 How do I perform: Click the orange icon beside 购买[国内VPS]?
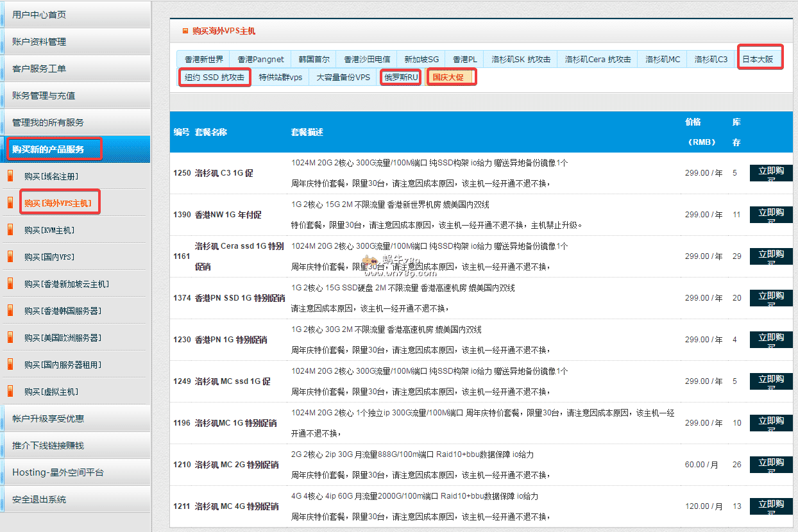click(10, 256)
